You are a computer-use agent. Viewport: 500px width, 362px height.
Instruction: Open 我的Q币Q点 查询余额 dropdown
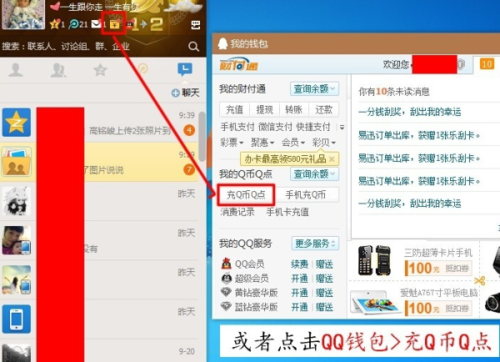(314, 174)
